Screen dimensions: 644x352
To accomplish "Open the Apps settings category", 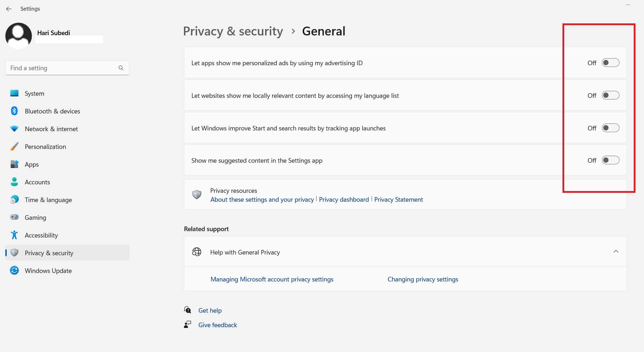I will pyautogui.click(x=32, y=164).
